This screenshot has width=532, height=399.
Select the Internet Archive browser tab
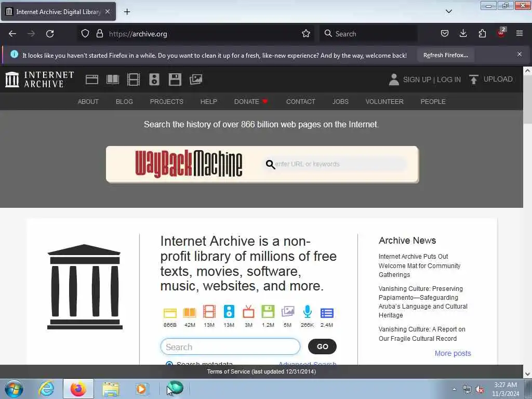pos(58,11)
